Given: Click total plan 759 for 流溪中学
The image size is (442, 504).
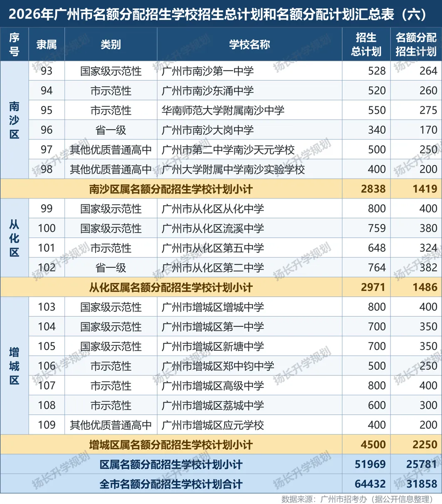Looking at the screenshot, I should tap(377, 228).
